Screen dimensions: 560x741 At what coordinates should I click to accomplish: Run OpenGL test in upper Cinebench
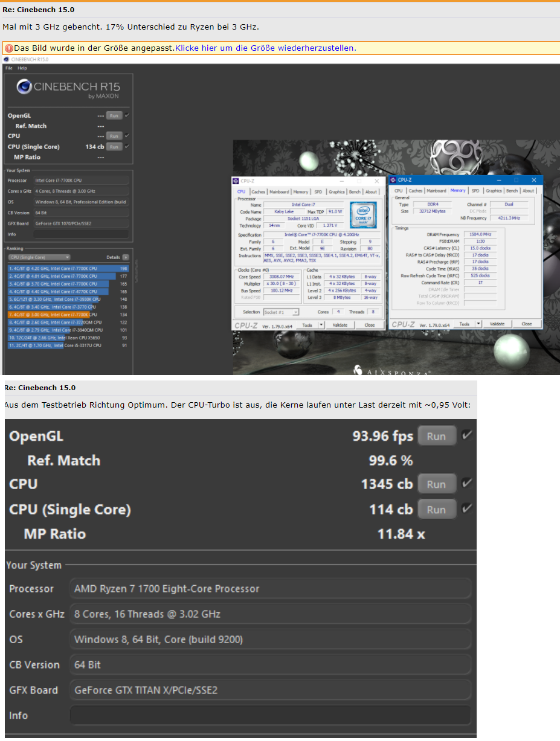(x=114, y=115)
